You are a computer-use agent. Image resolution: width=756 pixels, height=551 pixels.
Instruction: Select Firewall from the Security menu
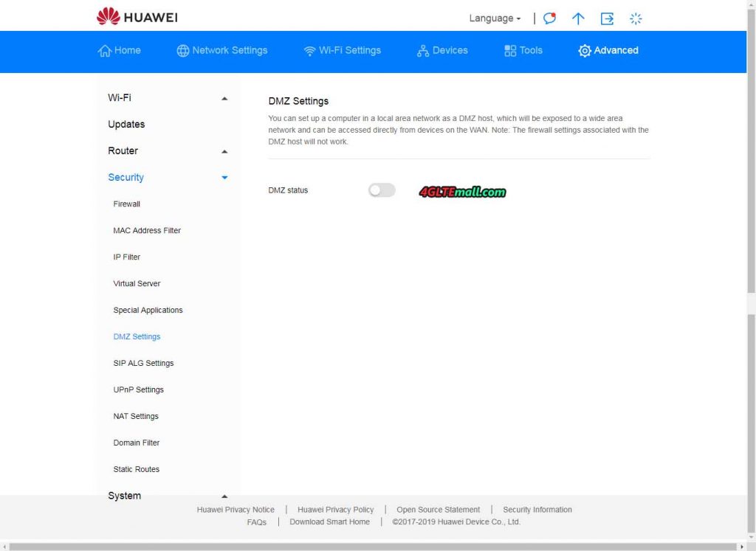[126, 204]
